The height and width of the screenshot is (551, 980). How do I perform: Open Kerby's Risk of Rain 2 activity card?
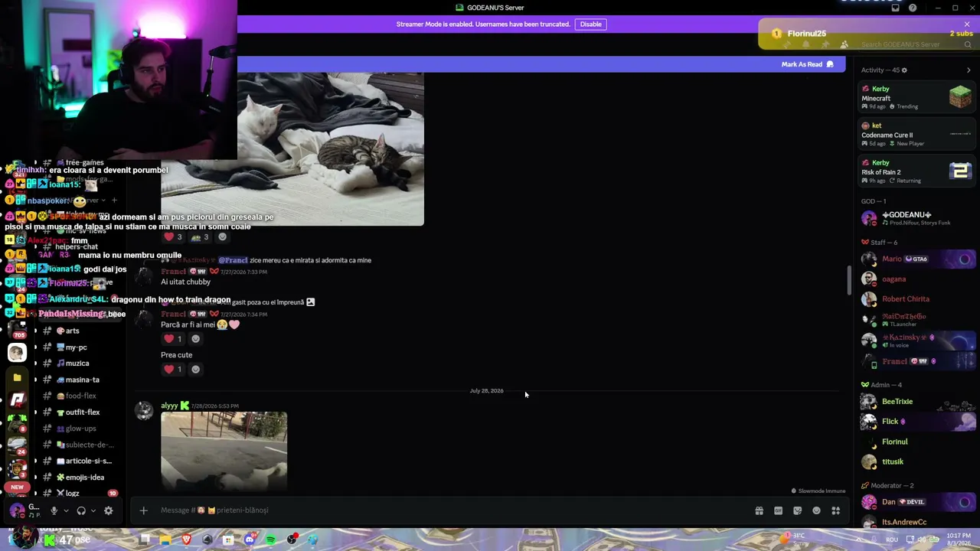click(x=916, y=171)
